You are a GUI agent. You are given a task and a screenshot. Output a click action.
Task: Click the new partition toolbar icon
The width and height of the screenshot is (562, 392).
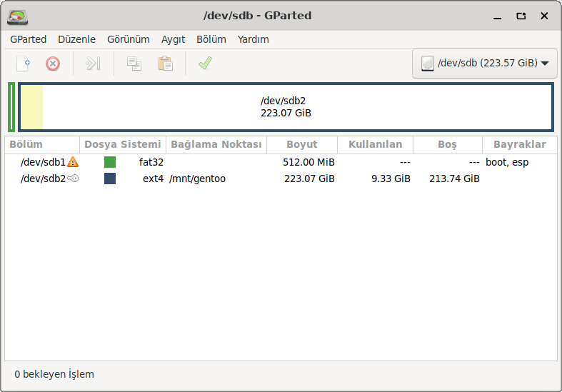click(24, 64)
